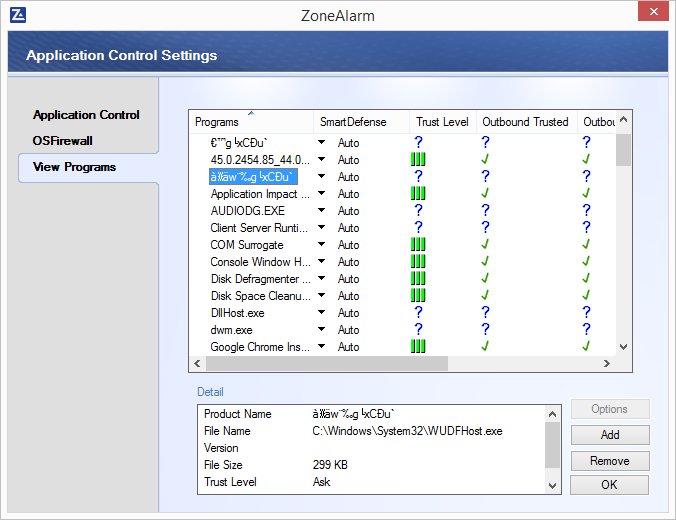Open SmartDefense dropdown for Application Impact
This screenshot has height=520, width=676.
(x=321, y=194)
